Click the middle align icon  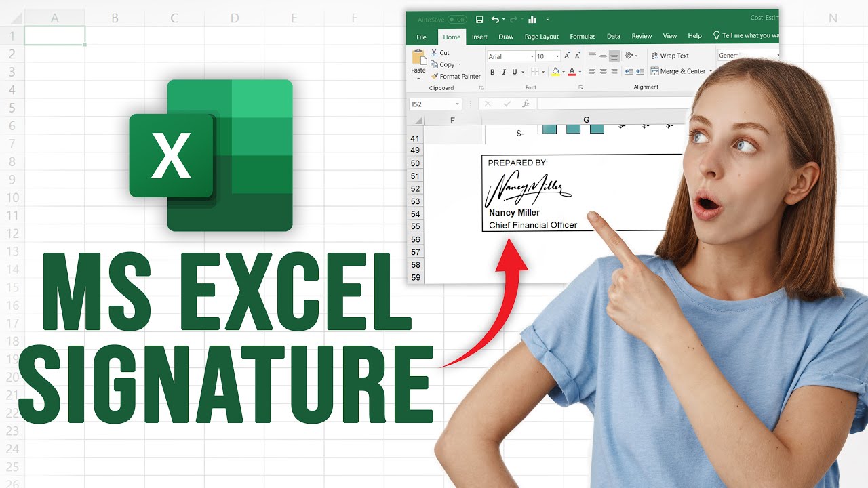tap(603, 56)
